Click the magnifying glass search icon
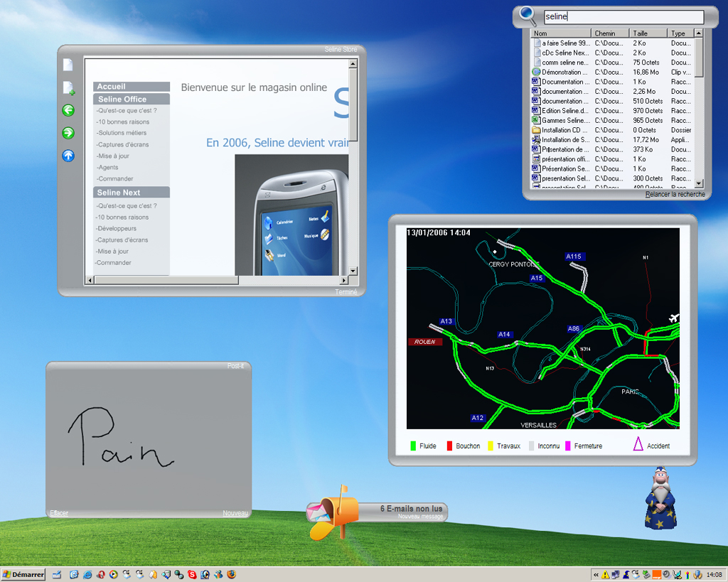Viewport: 728px width, 582px height. pos(528,15)
